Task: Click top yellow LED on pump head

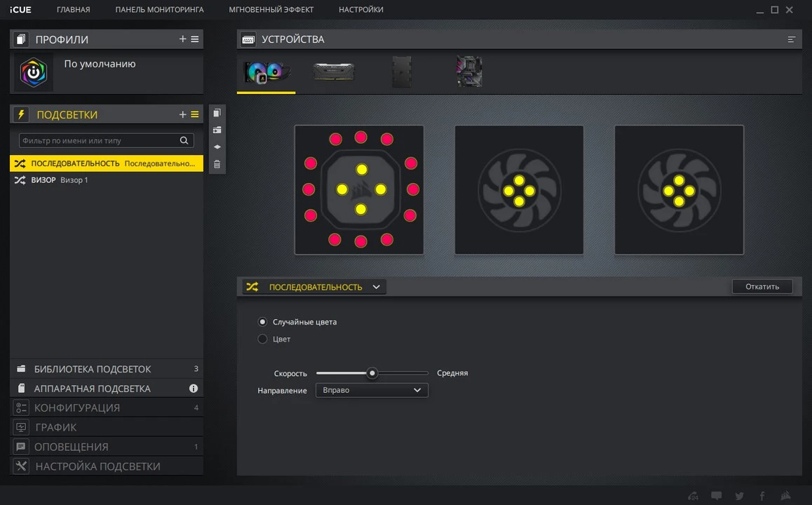Action: (x=361, y=169)
